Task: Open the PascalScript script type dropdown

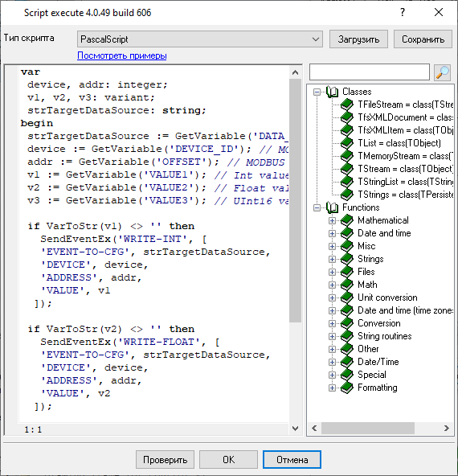Action: tap(200, 39)
